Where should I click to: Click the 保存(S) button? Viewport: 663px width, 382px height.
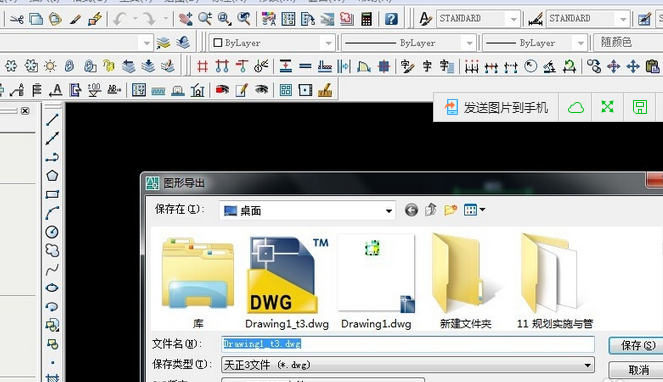(637, 346)
